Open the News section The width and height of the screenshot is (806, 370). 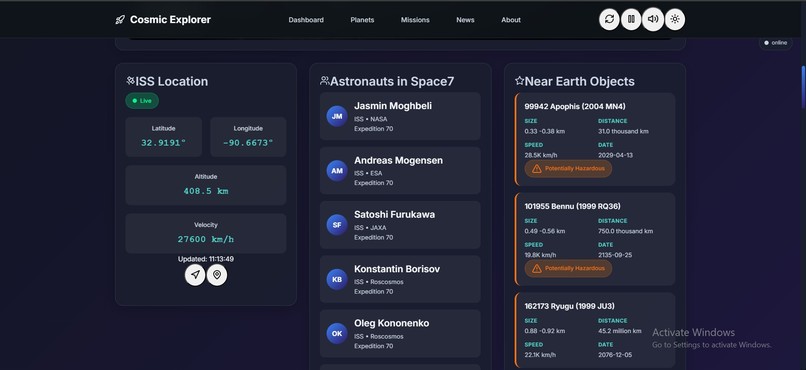[465, 20]
